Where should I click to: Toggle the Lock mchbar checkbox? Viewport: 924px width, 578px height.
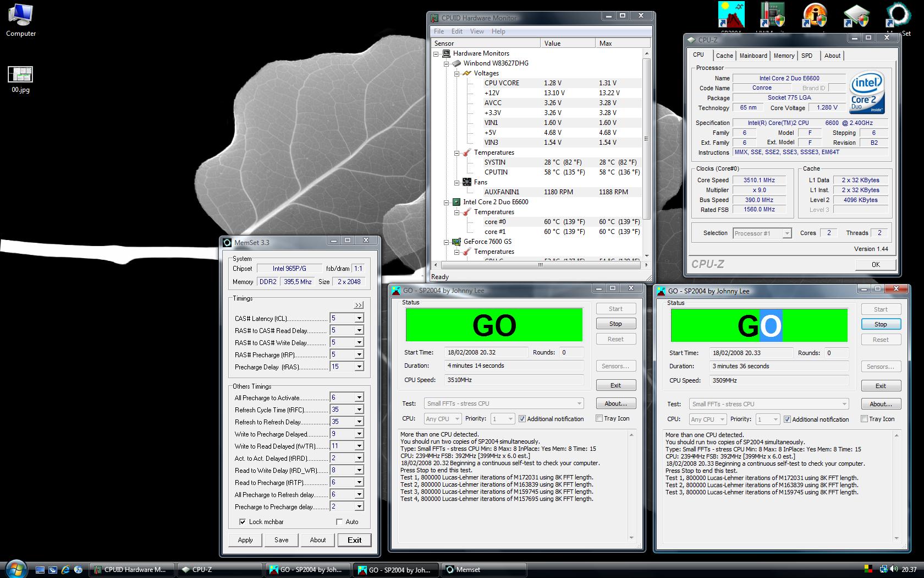(243, 521)
